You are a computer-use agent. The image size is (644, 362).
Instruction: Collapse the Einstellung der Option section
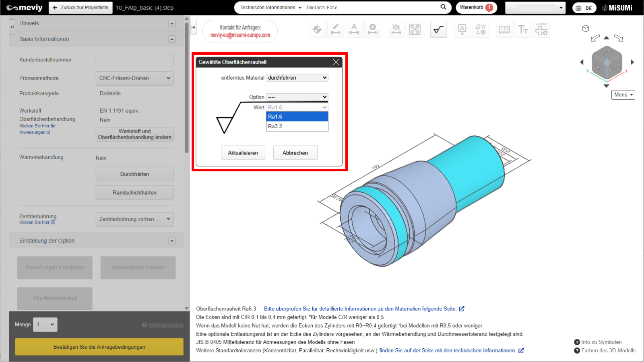172,241
